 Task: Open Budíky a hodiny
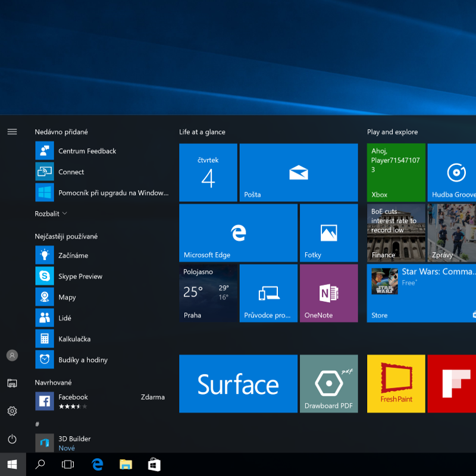[x=102, y=360]
